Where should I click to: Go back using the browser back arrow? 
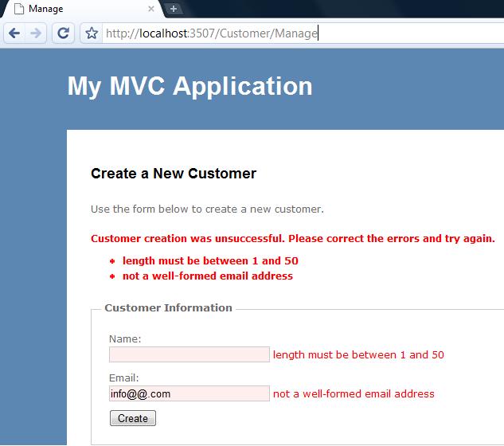pos(14,33)
